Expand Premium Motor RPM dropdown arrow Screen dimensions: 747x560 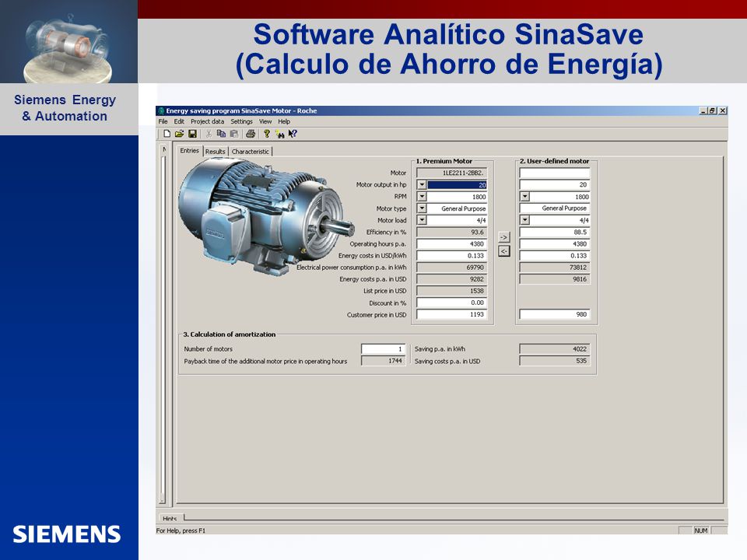(422, 197)
